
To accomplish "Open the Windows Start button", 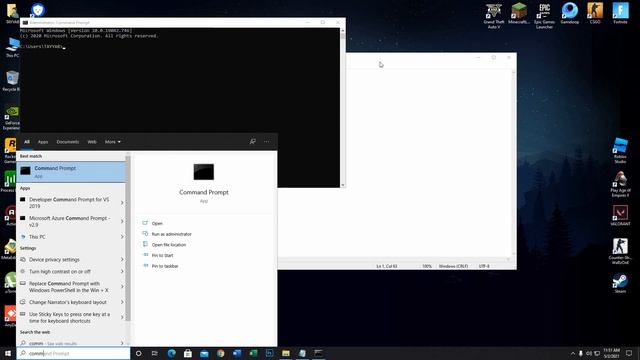I will [x=8, y=353].
